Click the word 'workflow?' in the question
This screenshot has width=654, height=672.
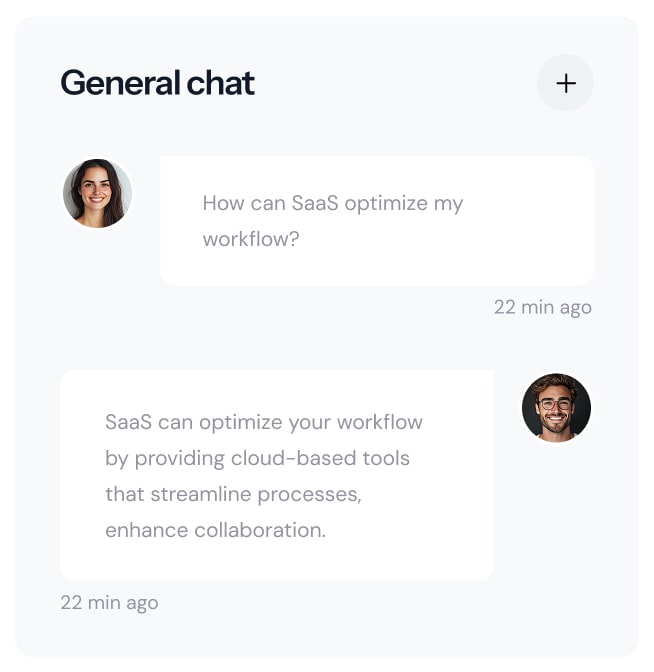pos(251,240)
